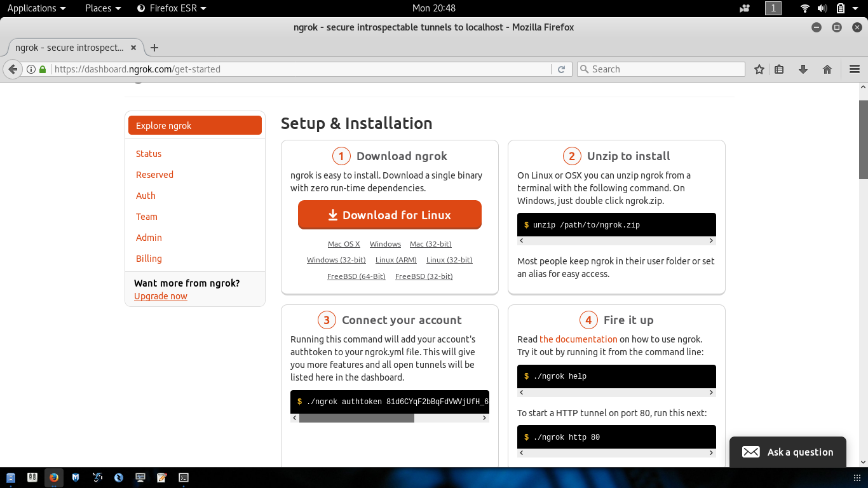The height and width of the screenshot is (488, 868).
Task: Open the Firefox downloads arrow panel
Action: [803, 69]
